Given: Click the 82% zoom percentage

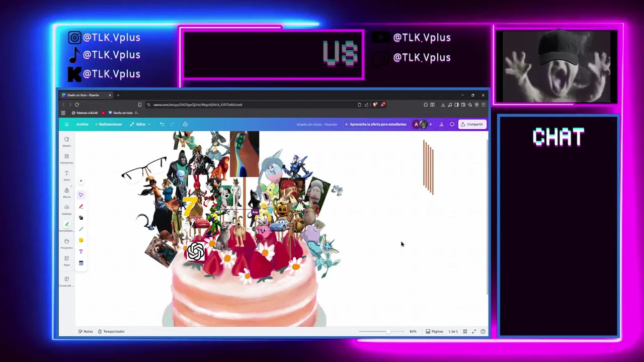Looking at the screenshot, I should click(x=413, y=331).
